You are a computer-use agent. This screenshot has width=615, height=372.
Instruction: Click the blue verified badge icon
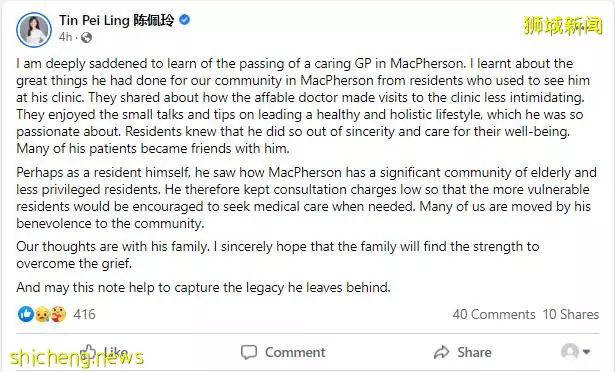pos(184,20)
